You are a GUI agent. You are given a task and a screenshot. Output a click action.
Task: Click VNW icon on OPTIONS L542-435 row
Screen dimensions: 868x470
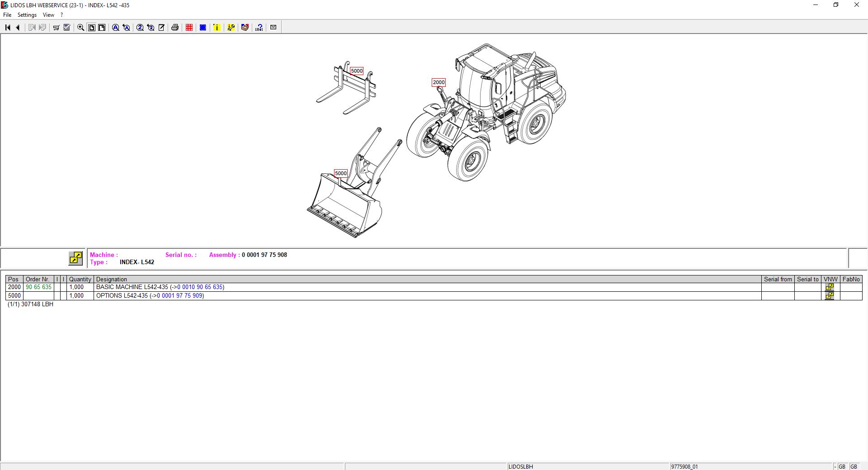pos(830,295)
